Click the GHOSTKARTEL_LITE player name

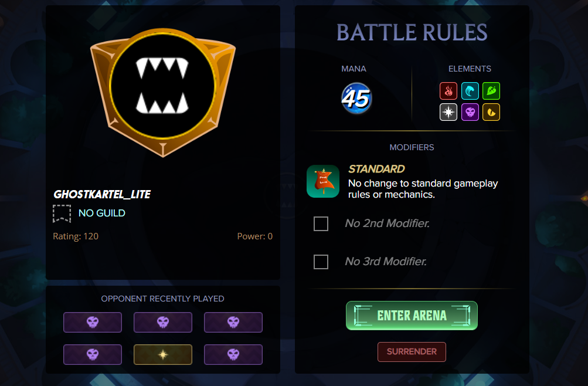coord(102,194)
